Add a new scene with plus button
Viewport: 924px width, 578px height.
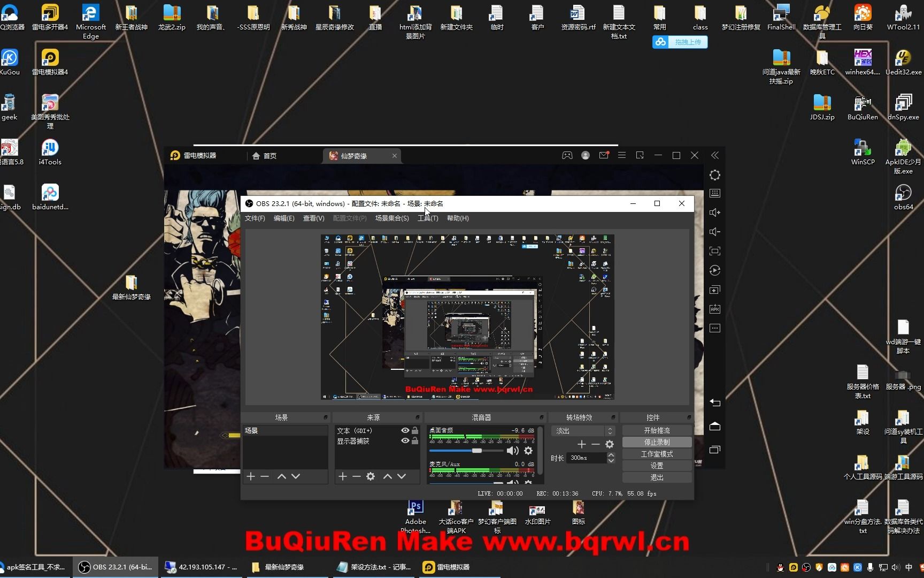coord(251,476)
